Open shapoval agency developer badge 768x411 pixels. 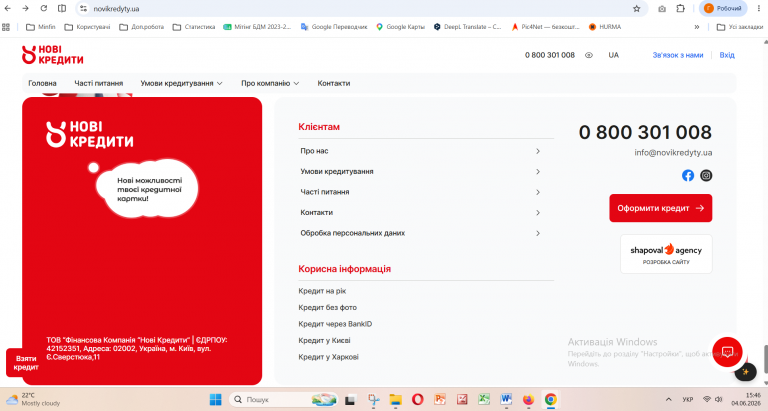pyautogui.click(x=666, y=254)
